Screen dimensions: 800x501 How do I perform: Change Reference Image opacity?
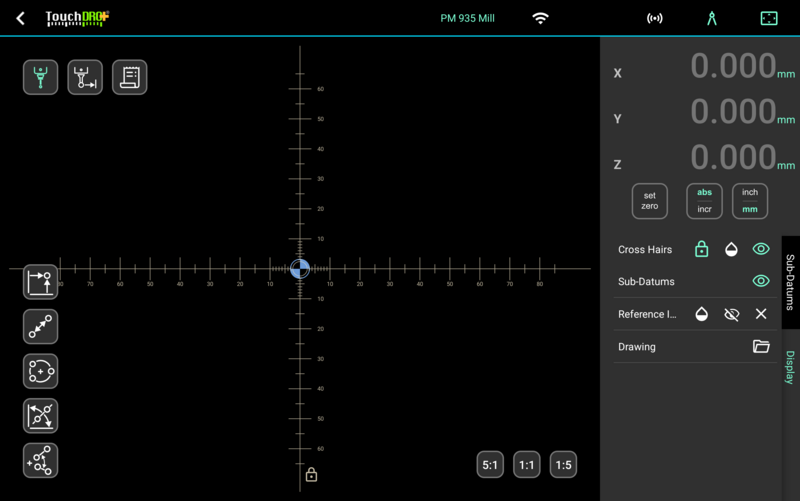pos(702,314)
